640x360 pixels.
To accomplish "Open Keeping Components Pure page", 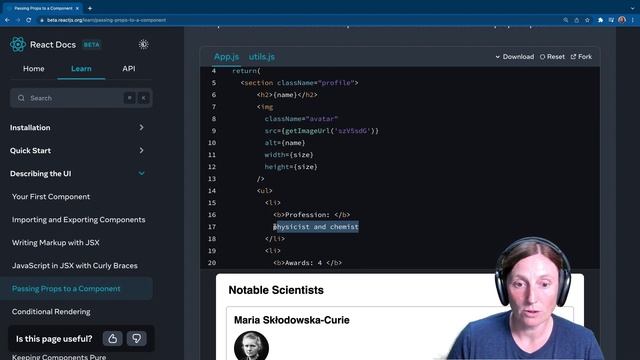I will click(x=59, y=356).
